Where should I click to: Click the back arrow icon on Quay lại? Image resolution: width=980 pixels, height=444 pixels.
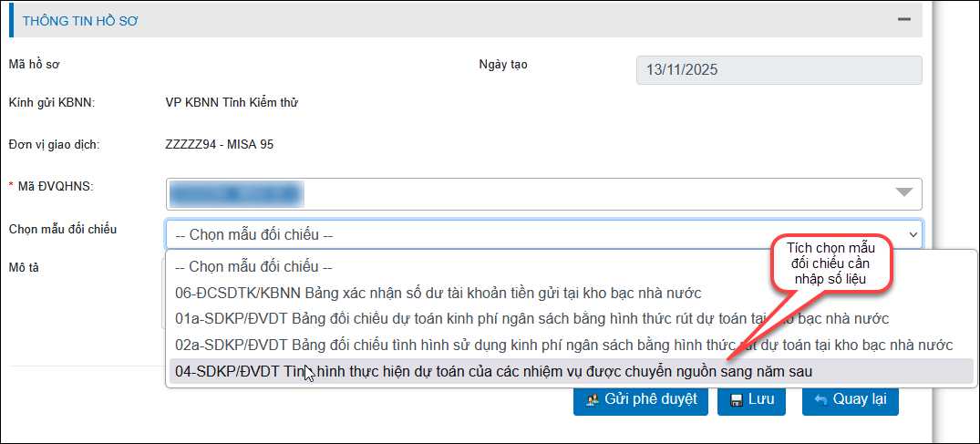click(820, 399)
